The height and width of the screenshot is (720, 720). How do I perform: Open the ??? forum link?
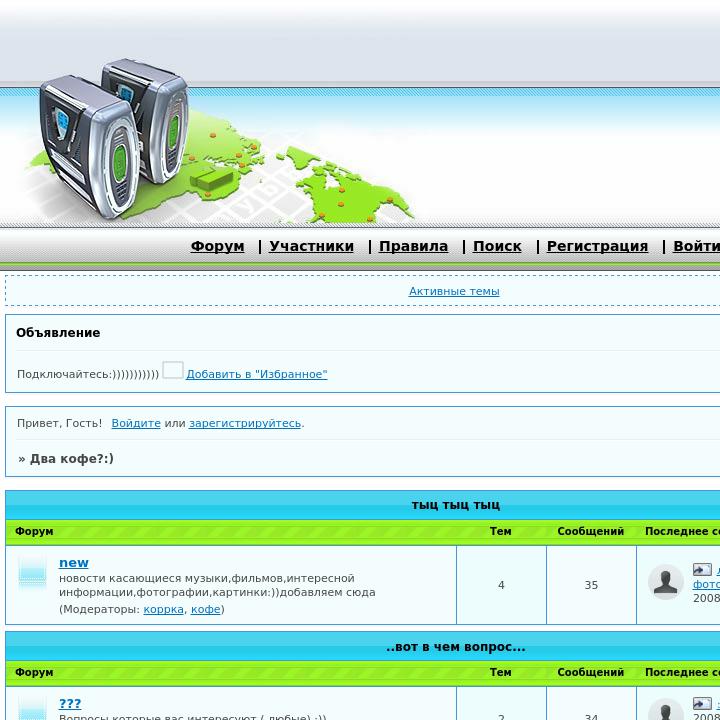click(70, 703)
